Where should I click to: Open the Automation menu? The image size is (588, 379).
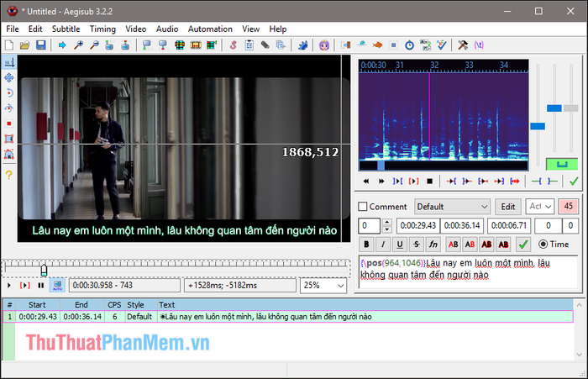pyautogui.click(x=210, y=29)
